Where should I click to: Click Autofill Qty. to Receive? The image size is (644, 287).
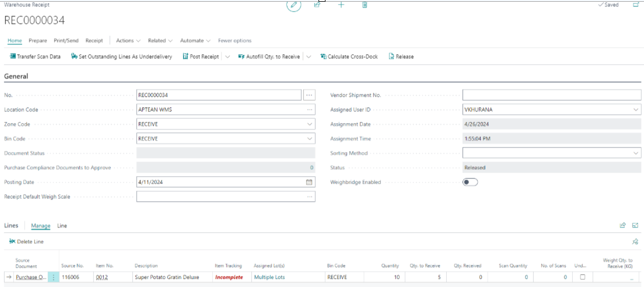[269, 57]
